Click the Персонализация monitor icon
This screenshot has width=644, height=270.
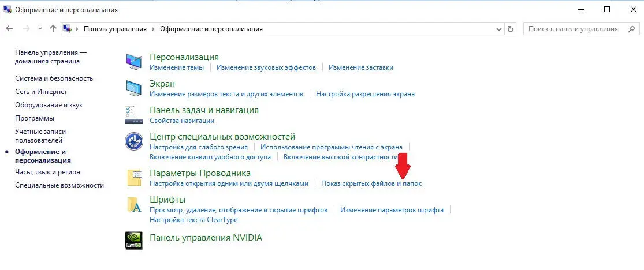click(x=134, y=62)
